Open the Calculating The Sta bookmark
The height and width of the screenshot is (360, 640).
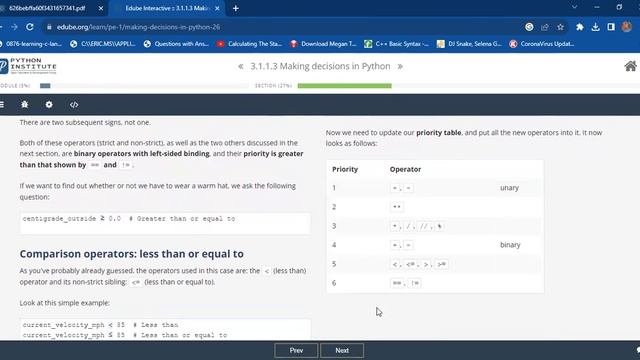click(249, 44)
